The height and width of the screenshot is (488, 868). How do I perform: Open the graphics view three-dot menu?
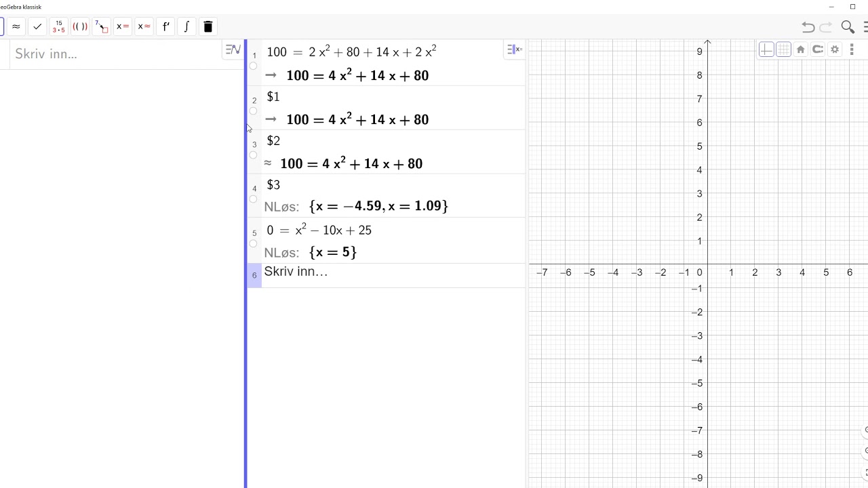coord(852,49)
